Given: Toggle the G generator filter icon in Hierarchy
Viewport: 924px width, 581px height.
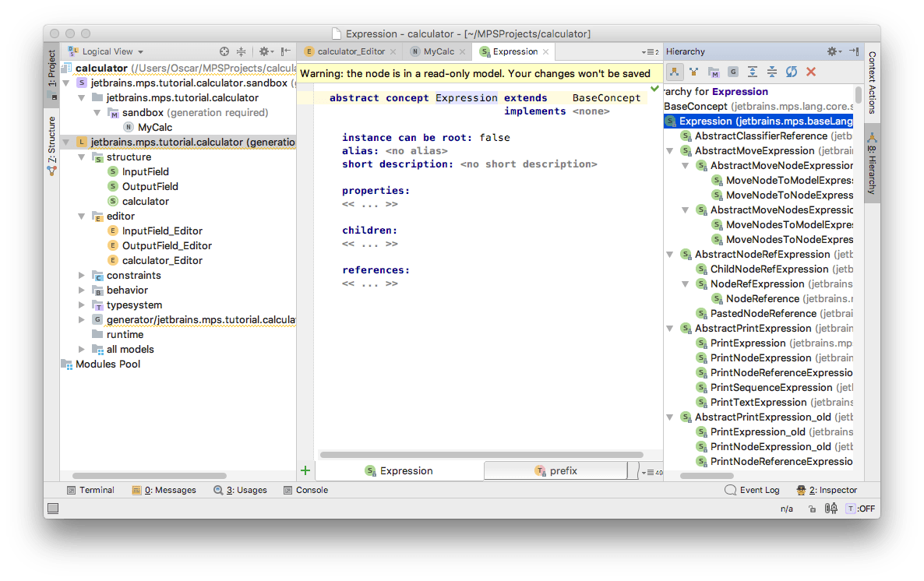Looking at the screenshot, I should [732, 72].
